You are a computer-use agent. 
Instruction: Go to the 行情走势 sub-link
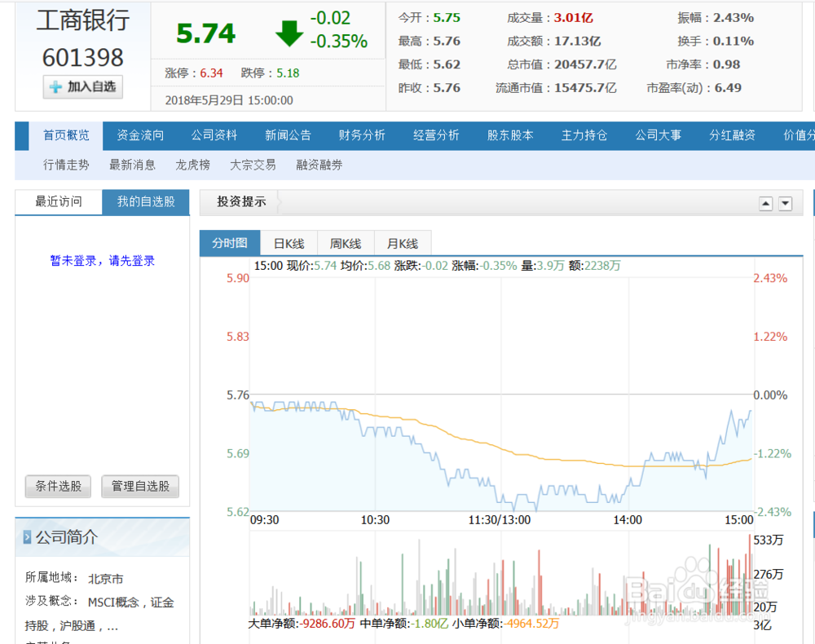click(66, 165)
